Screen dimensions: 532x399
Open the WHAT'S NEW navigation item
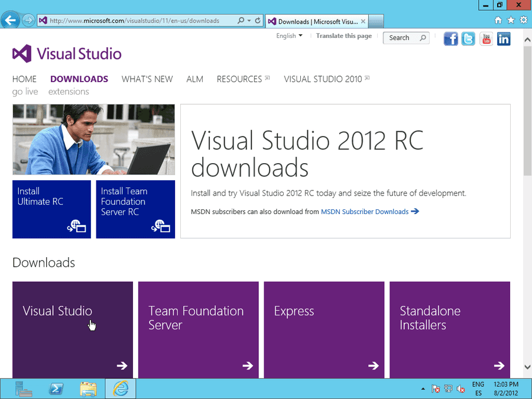tap(147, 79)
